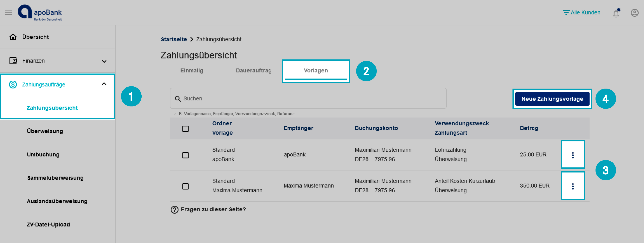The image size is (644, 243).
Task: Open the user profile icon
Action: (x=634, y=13)
